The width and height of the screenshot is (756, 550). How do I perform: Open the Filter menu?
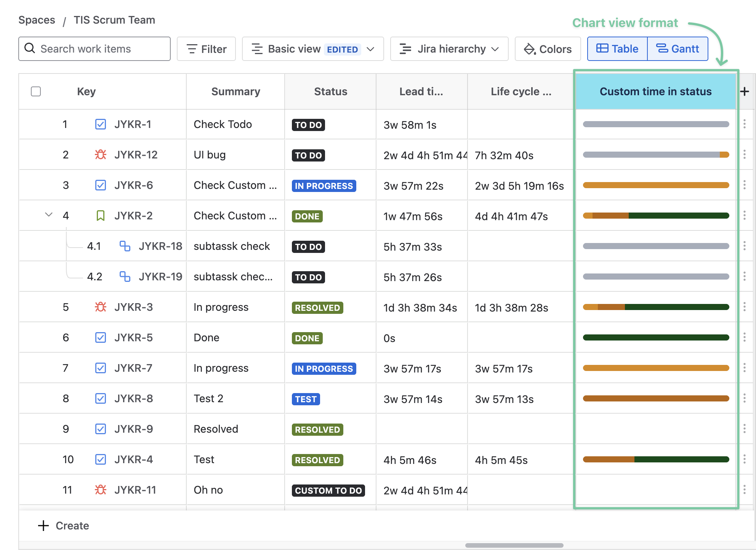click(206, 49)
